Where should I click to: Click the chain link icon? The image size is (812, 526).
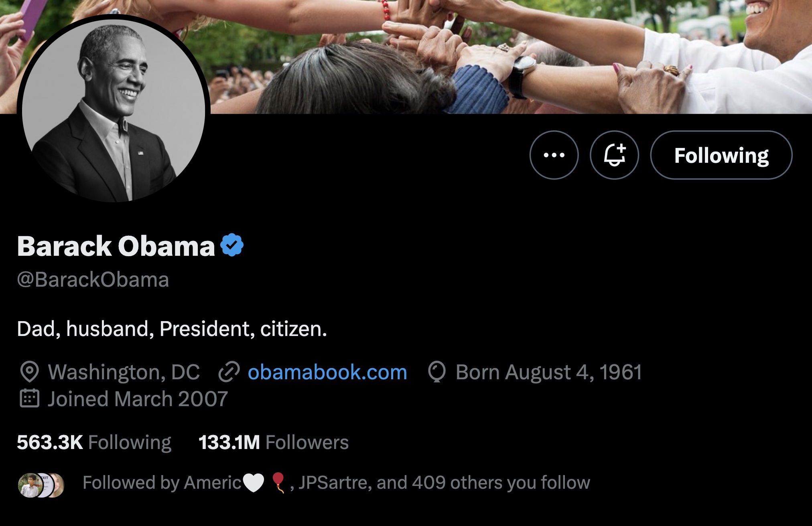click(x=229, y=372)
